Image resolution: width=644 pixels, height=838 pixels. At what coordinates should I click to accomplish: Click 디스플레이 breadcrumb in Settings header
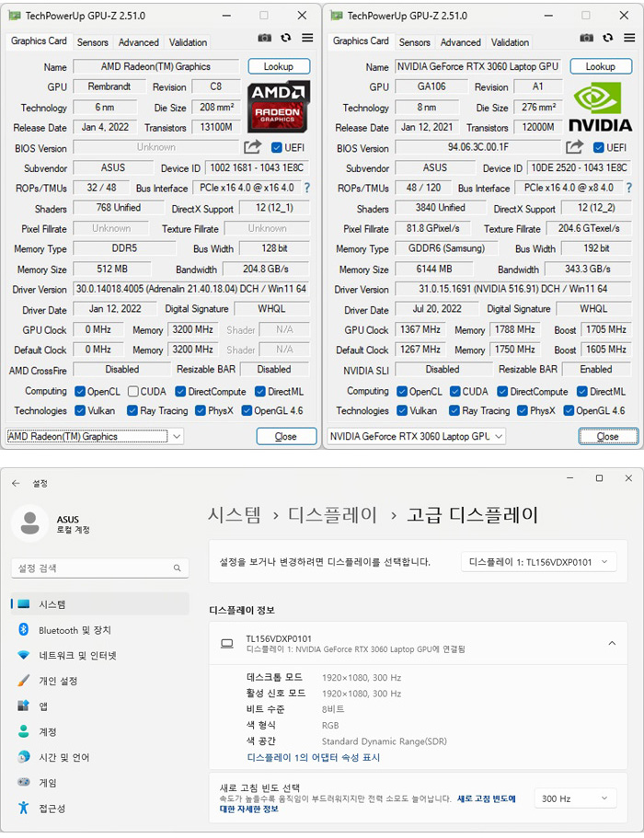[332, 514]
